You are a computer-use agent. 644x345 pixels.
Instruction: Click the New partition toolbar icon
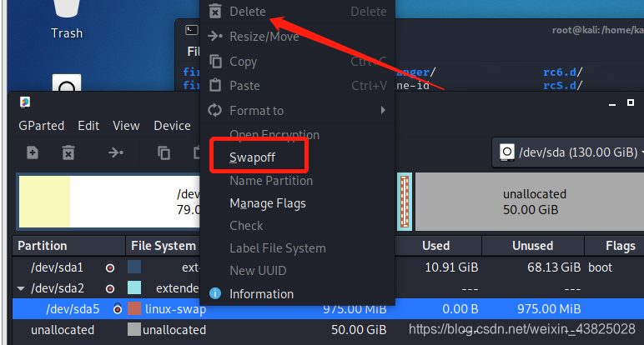(32, 152)
